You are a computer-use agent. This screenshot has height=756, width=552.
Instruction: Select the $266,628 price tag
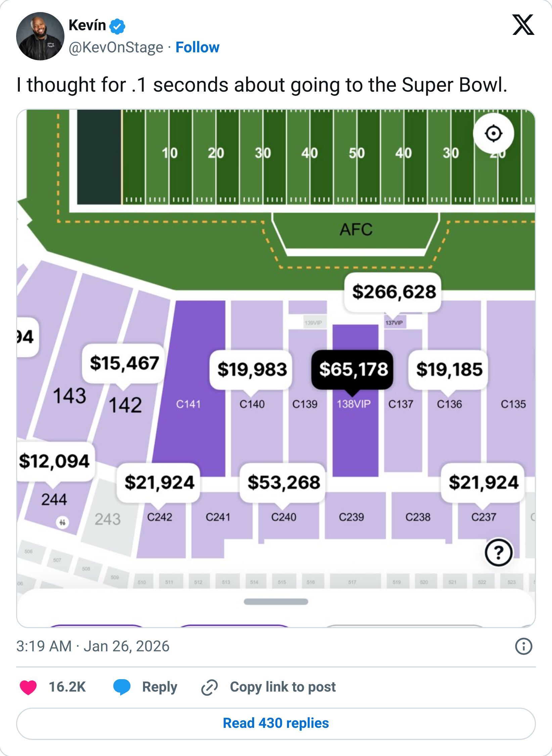tap(394, 292)
